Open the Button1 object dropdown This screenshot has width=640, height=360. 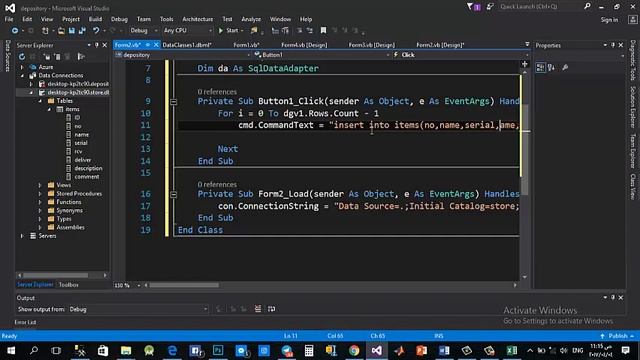click(322, 55)
